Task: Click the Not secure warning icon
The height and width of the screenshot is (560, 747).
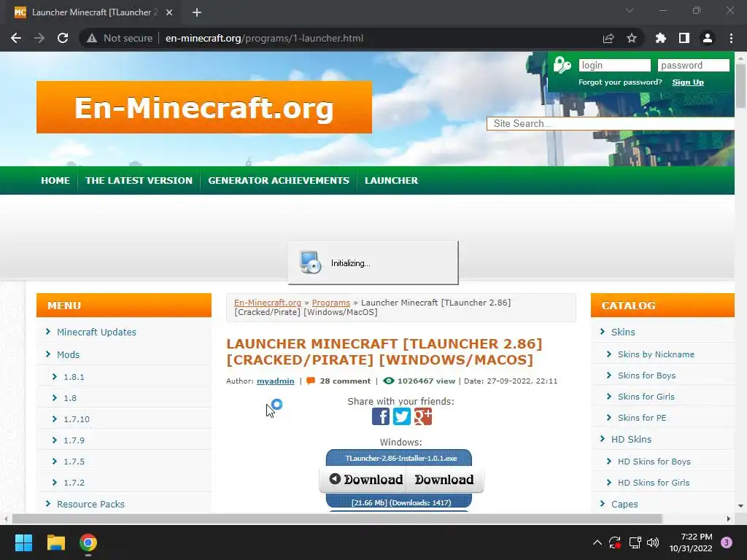Action: [x=92, y=38]
